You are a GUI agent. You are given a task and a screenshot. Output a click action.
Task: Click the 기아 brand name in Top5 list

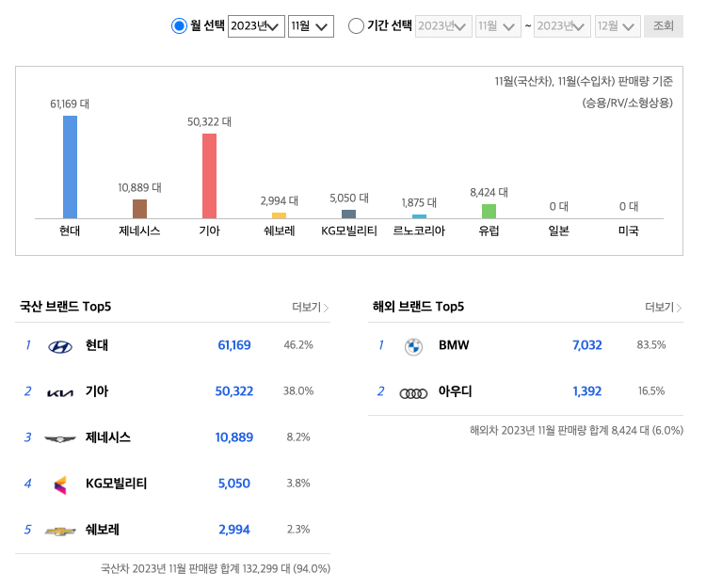tap(97, 391)
